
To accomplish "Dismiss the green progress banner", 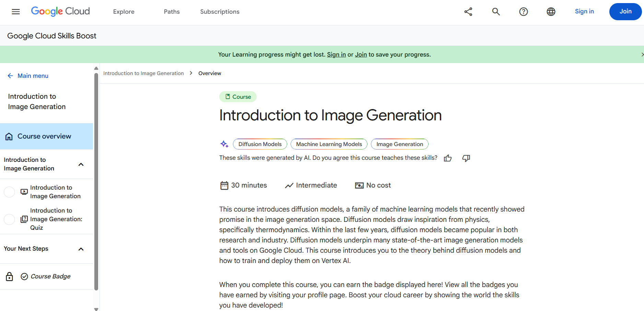I will coord(642,55).
